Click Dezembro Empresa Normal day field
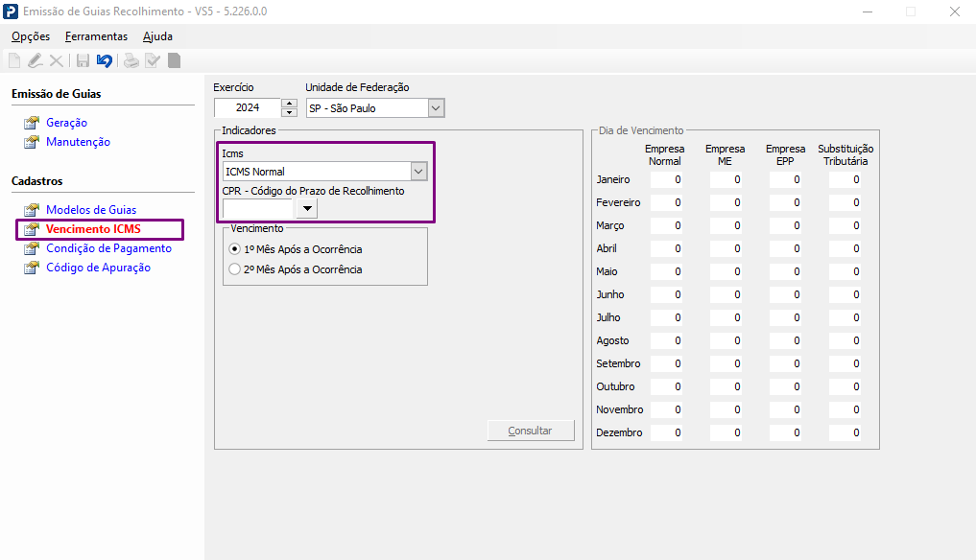Viewport: 976px width, 560px height. [x=666, y=433]
